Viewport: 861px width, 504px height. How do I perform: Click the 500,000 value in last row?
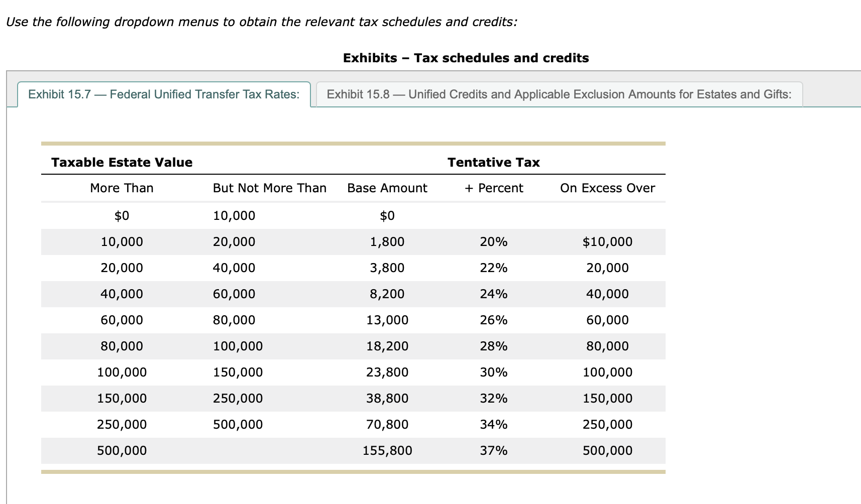tap(122, 450)
